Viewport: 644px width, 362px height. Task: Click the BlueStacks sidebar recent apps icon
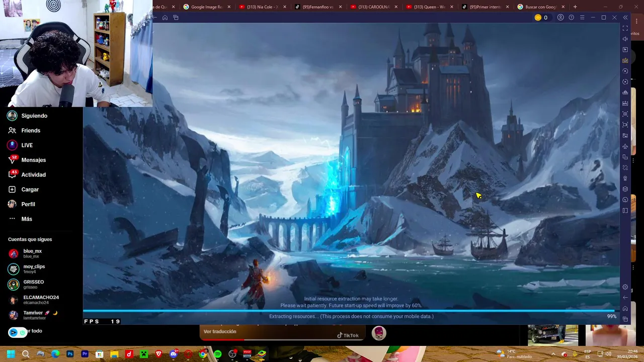[625, 319]
